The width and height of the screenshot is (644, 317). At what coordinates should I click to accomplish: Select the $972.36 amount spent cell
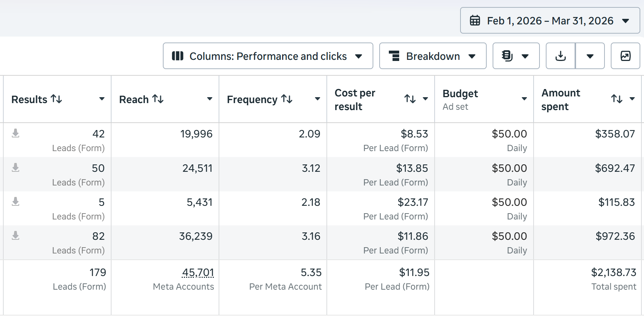pos(588,242)
